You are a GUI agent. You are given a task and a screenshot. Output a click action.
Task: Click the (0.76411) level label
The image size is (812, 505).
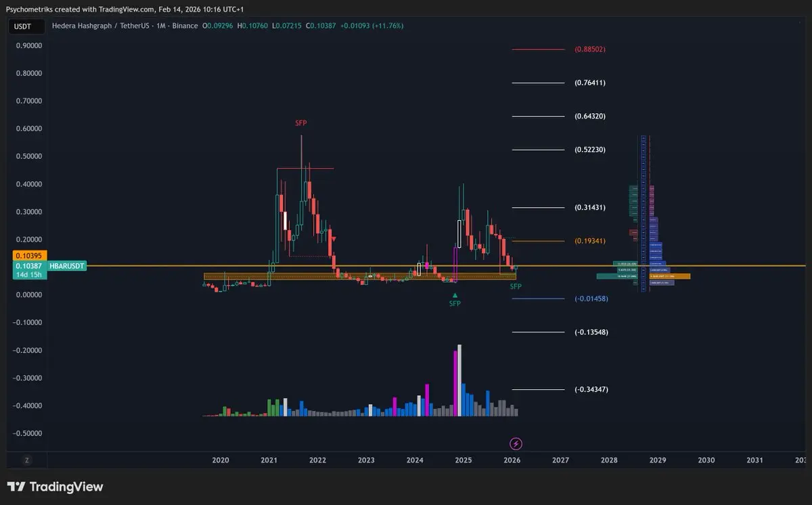pyautogui.click(x=589, y=83)
